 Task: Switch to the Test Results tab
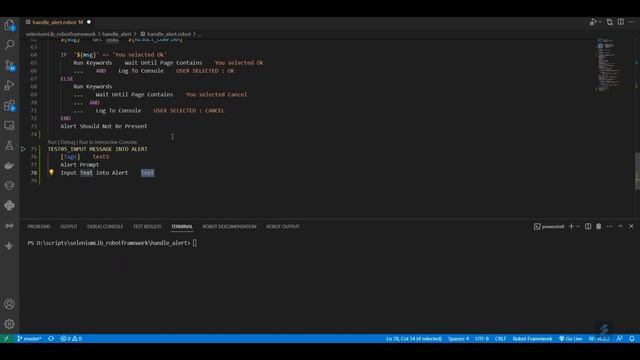click(147, 227)
